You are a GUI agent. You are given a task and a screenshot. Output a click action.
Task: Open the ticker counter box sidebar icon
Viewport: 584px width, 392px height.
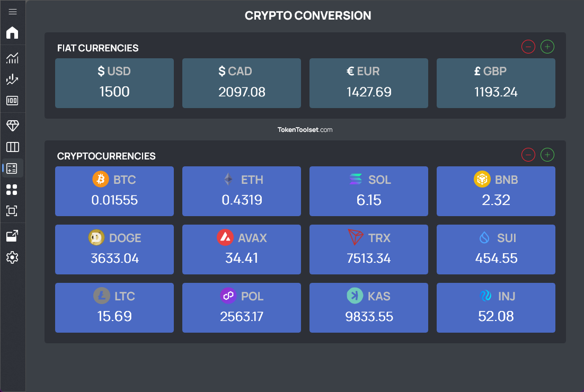pos(12,101)
